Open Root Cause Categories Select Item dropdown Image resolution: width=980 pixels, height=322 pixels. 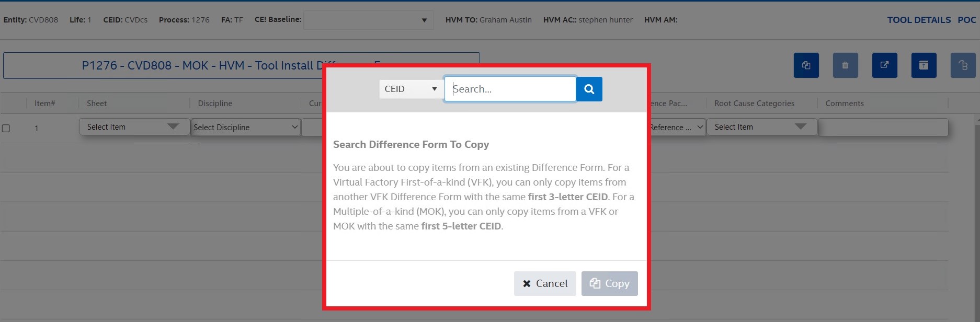pos(761,127)
